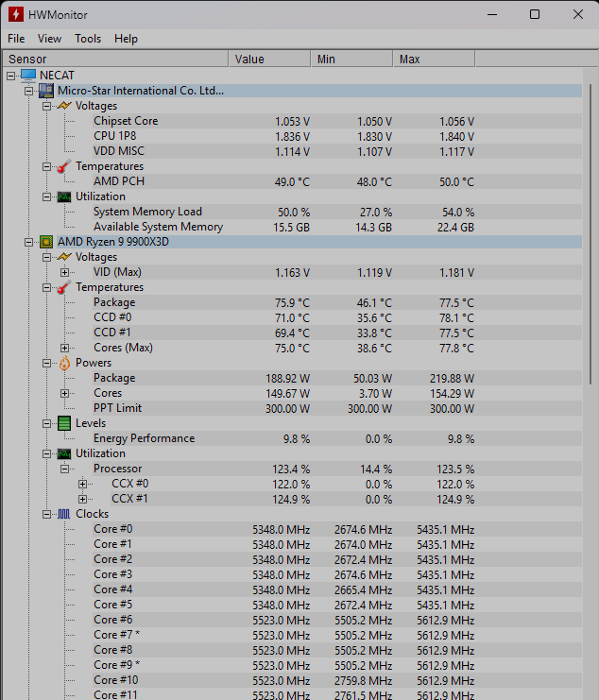Select the CPU 1P8 voltage row
Screen dimensions: 599x700
click(336, 136)
